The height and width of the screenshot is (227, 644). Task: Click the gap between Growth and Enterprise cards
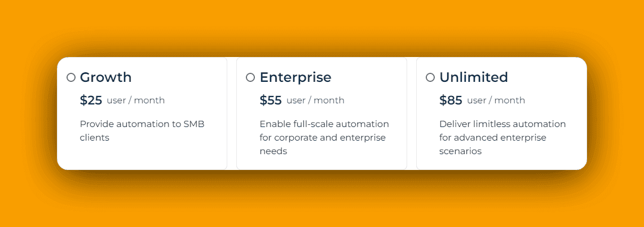point(232,113)
